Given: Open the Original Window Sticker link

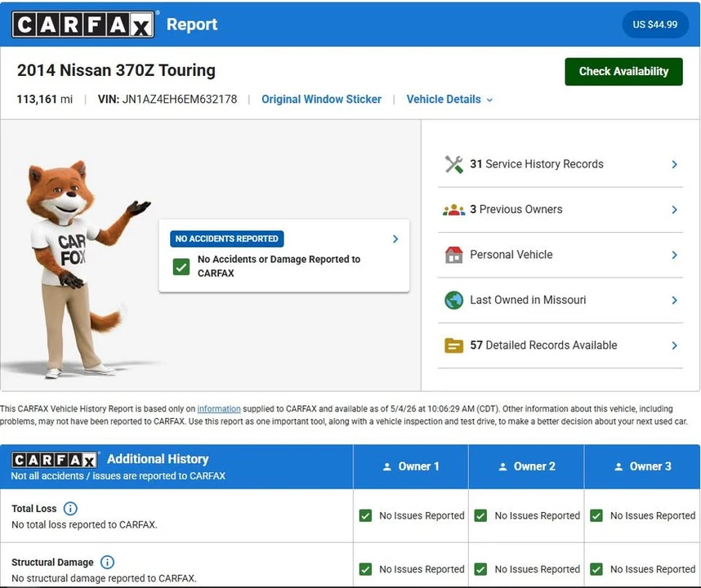Looking at the screenshot, I should click(321, 99).
